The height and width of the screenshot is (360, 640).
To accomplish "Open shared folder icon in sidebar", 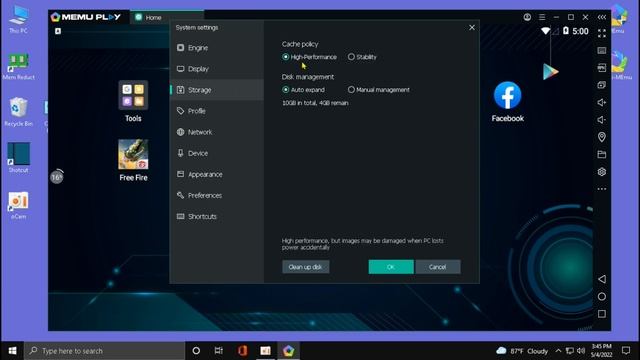I will coord(602,154).
